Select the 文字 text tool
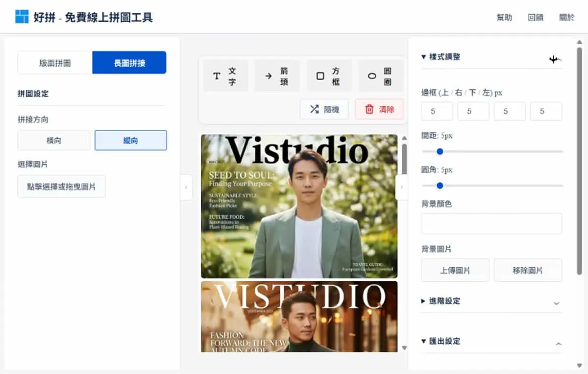 (x=225, y=76)
